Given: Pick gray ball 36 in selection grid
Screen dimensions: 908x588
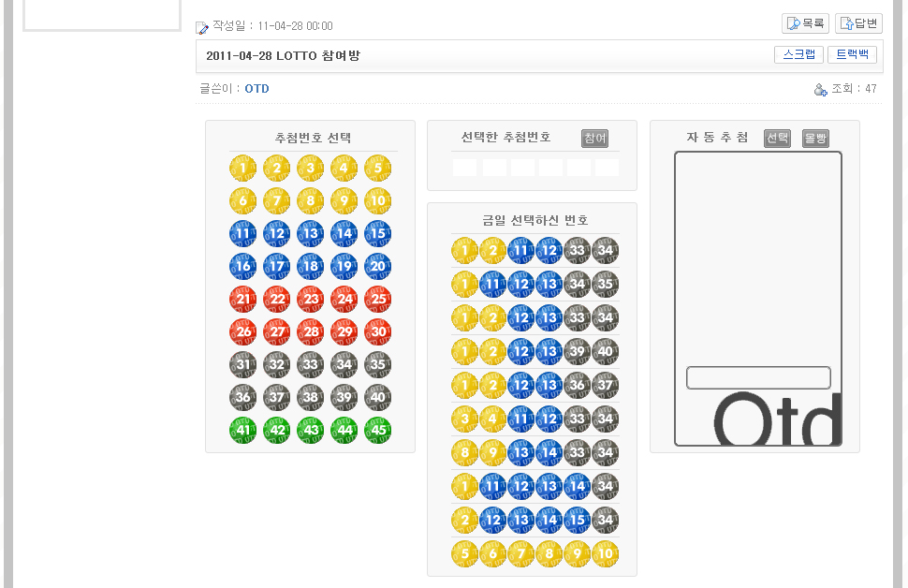Looking at the screenshot, I should coord(242,397).
